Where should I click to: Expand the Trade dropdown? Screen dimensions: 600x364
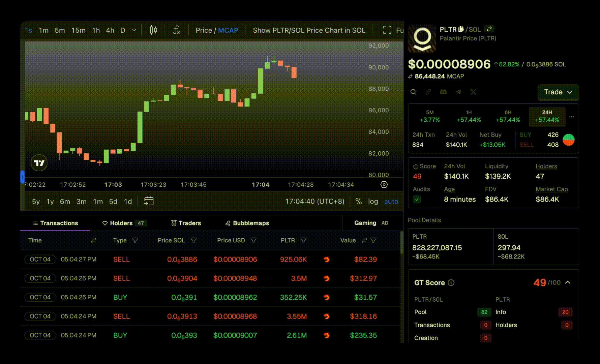(x=558, y=92)
